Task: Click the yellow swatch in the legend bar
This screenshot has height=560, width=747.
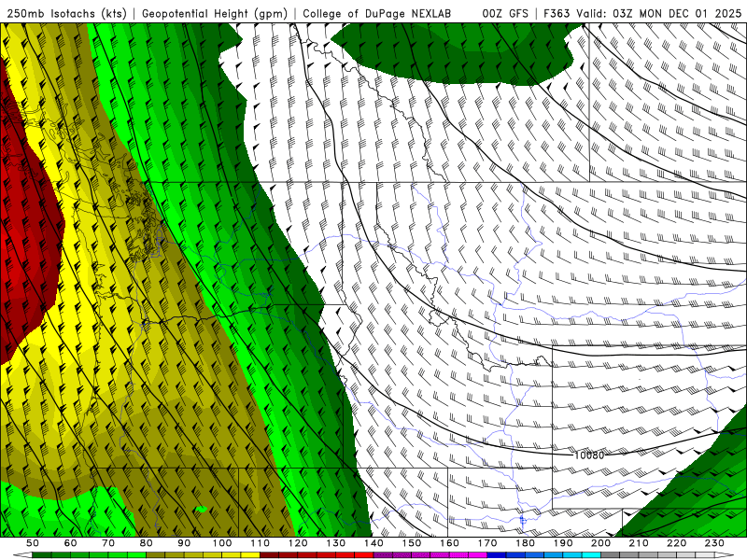Action: point(250,555)
